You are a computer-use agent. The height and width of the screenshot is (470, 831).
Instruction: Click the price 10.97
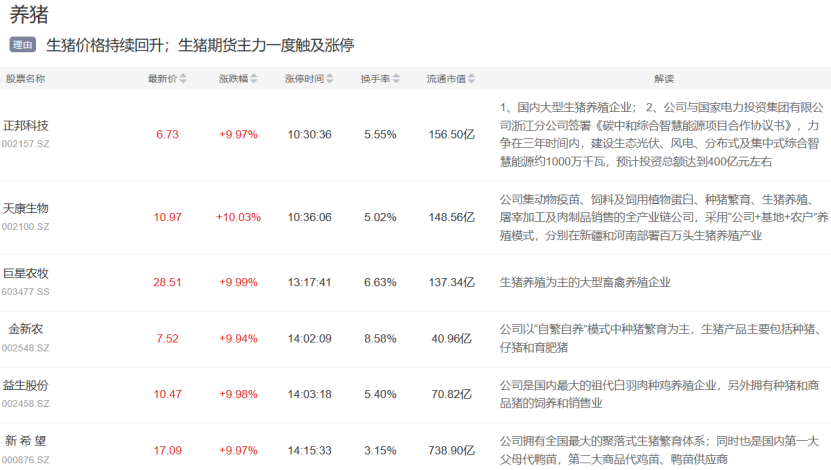[167, 217]
